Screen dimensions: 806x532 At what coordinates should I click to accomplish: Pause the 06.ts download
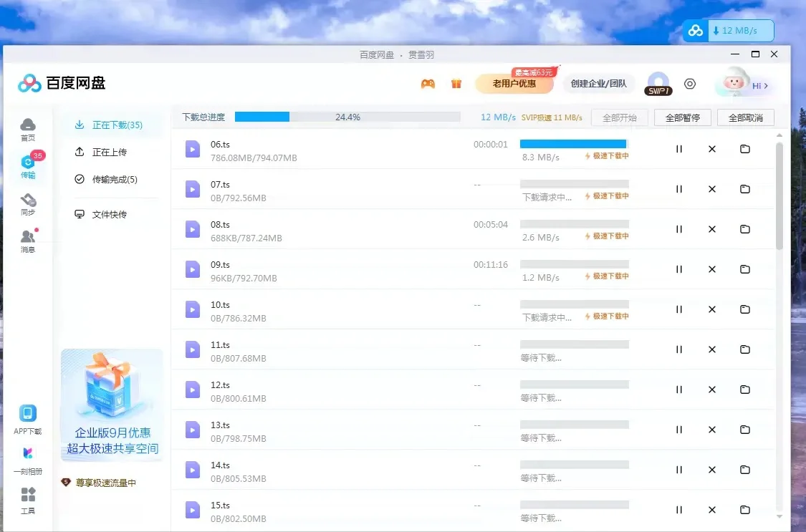[x=678, y=149]
